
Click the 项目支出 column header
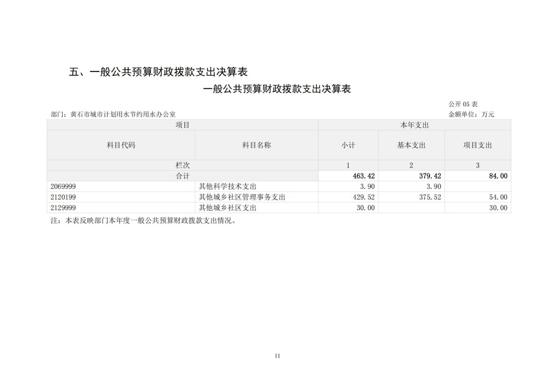point(477,145)
